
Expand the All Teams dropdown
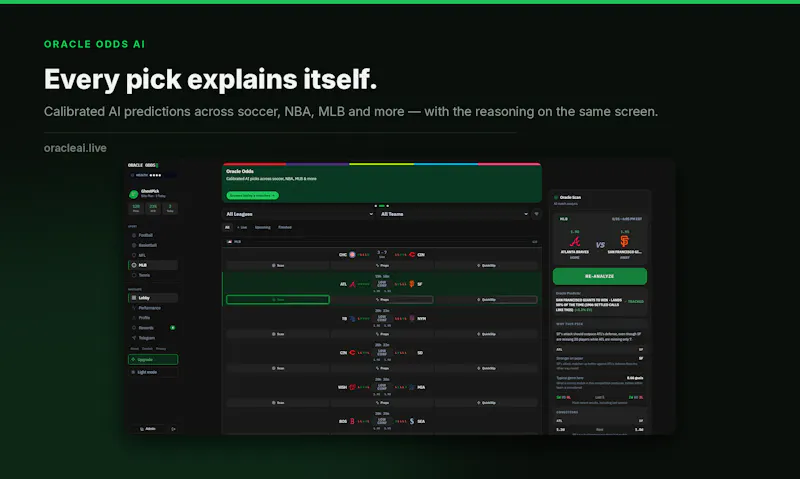pyautogui.click(x=454, y=214)
